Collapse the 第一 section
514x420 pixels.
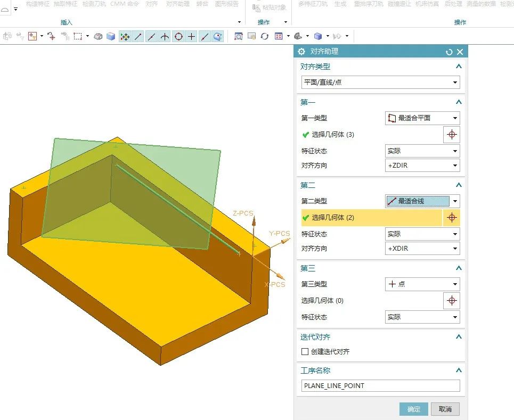coord(459,102)
